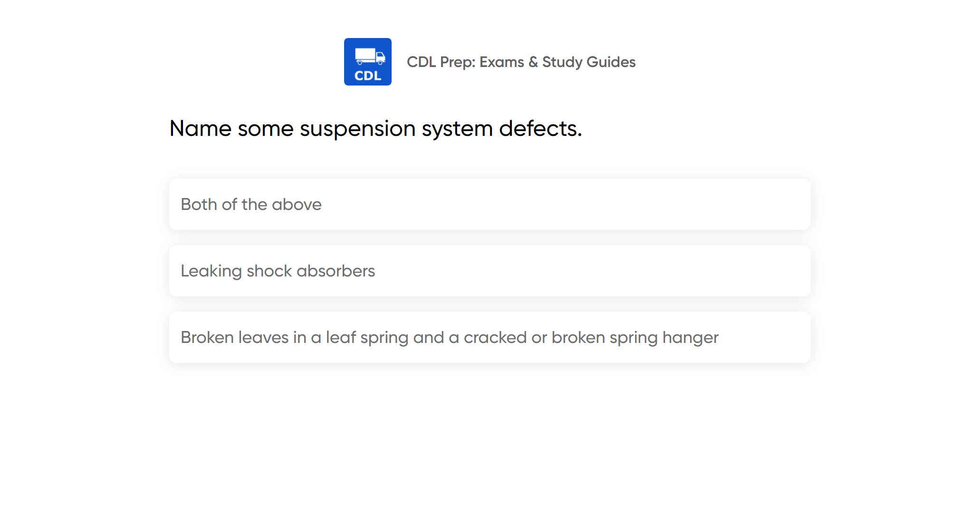This screenshot has width=980, height=513.
Task: Click the words "CDL Prep:" in the header
Action: coord(441,62)
